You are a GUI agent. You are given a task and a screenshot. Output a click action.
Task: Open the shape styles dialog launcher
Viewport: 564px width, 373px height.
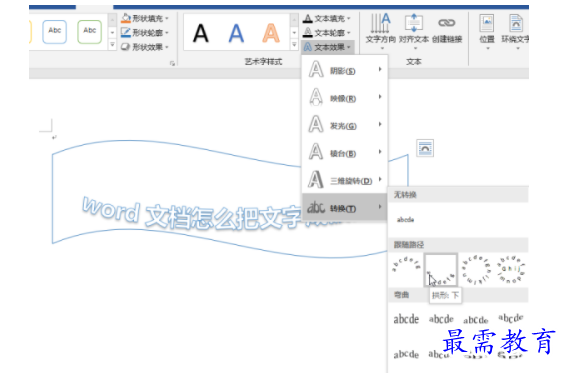click(172, 63)
